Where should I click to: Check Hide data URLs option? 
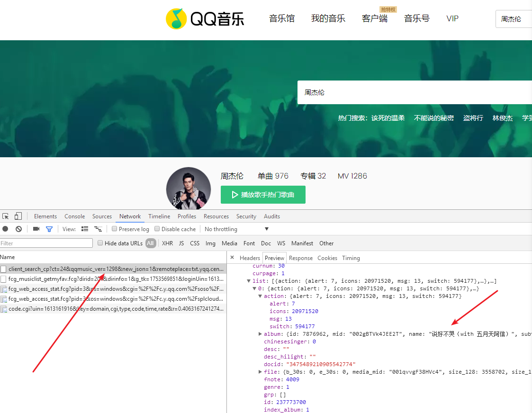pyautogui.click(x=100, y=243)
